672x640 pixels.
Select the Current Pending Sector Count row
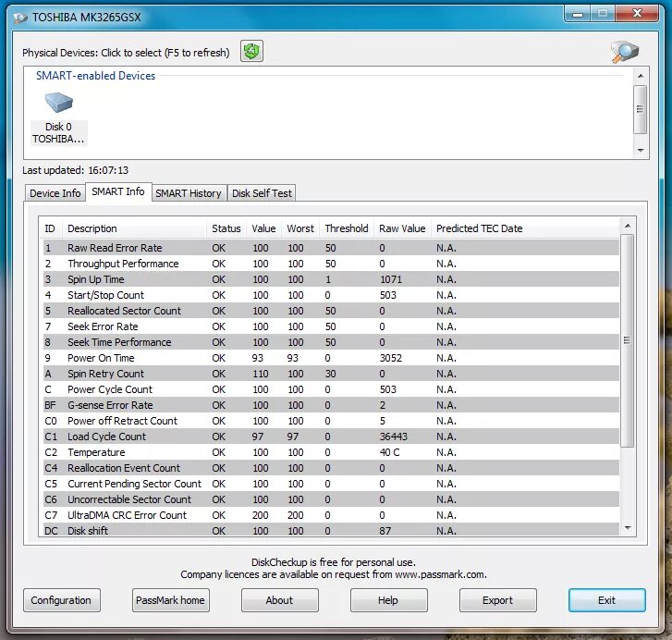click(x=331, y=484)
